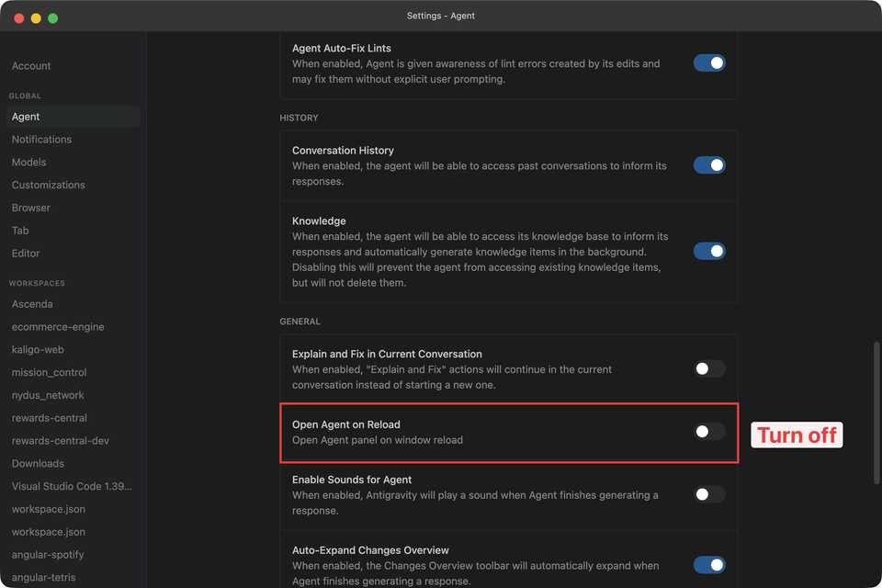Open Tab settings

(20, 230)
